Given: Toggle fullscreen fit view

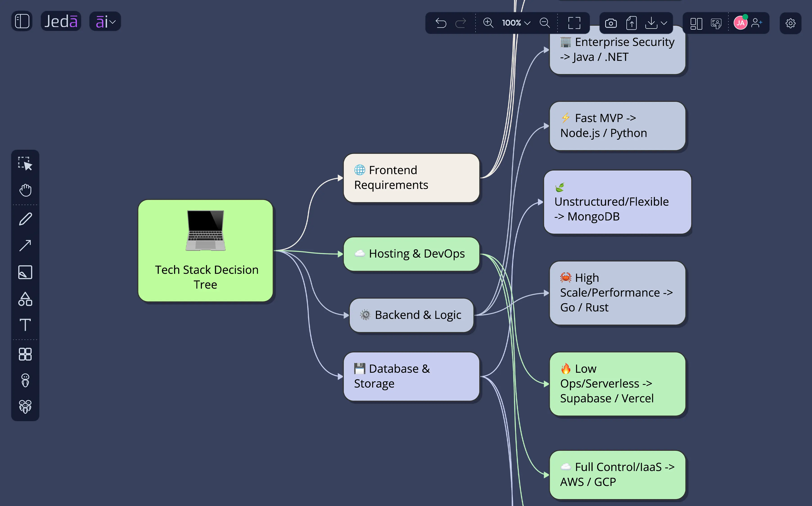Looking at the screenshot, I should [x=574, y=23].
